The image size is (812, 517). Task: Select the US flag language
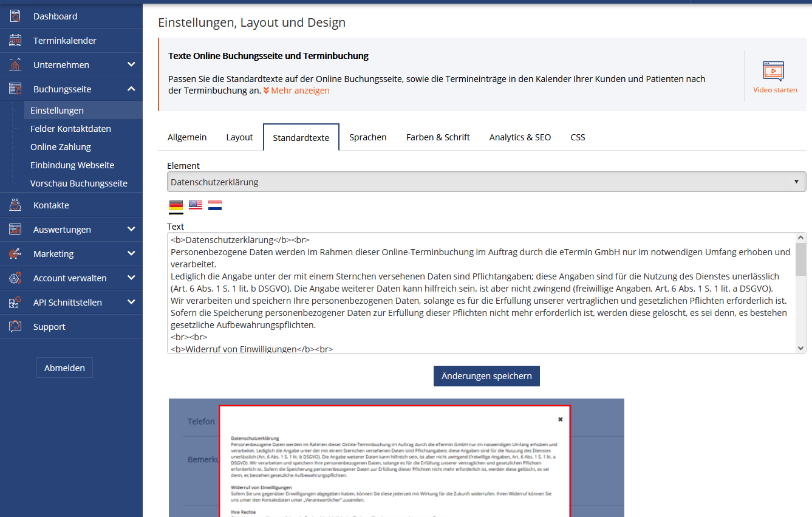pyautogui.click(x=196, y=205)
